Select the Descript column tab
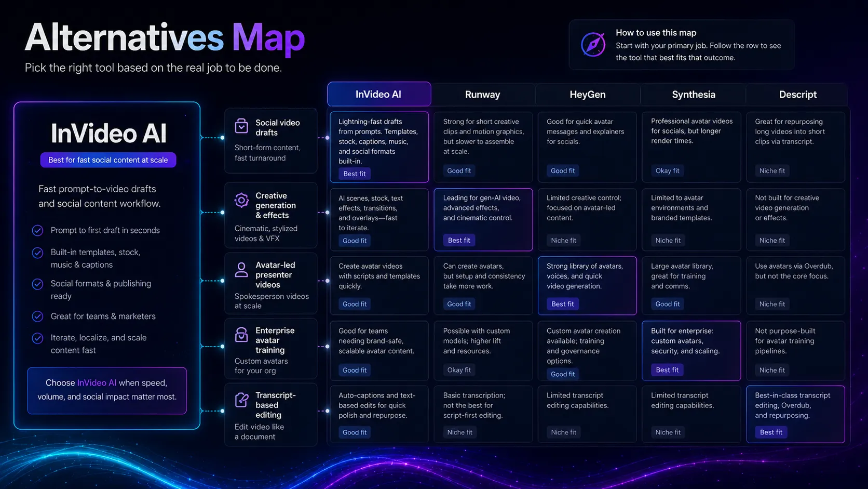868x489 pixels. (798, 95)
